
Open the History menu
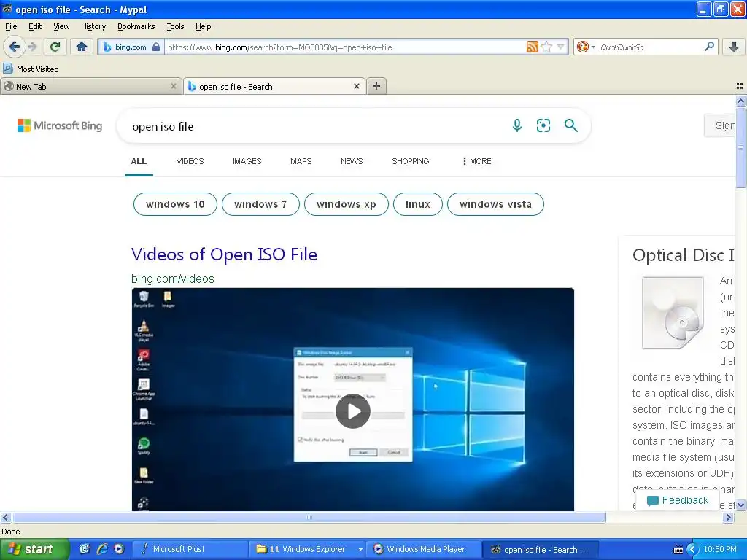pos(93,26)
